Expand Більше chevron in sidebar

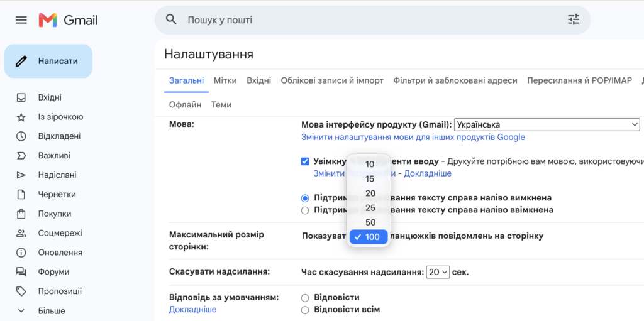tap(21, 311)
